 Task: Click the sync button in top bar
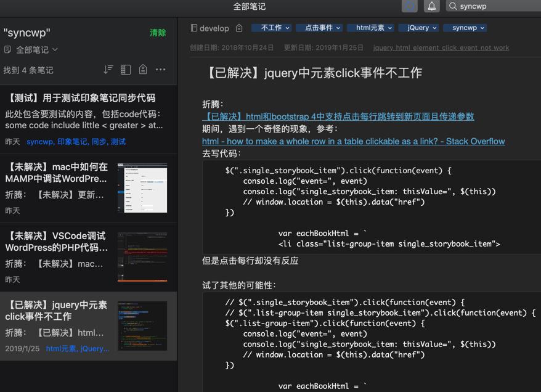click(x=410, y=6)
